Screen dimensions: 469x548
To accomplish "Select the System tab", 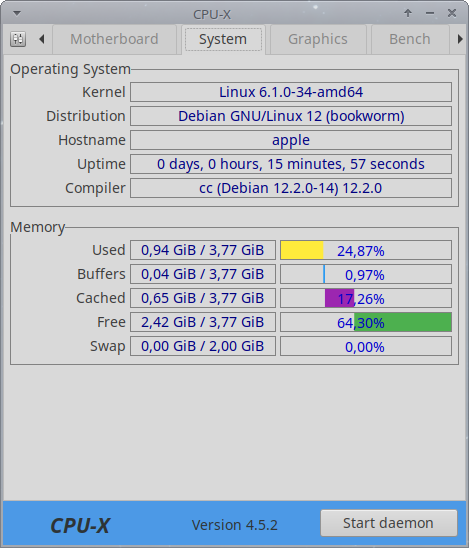I will tap(223, 39).
